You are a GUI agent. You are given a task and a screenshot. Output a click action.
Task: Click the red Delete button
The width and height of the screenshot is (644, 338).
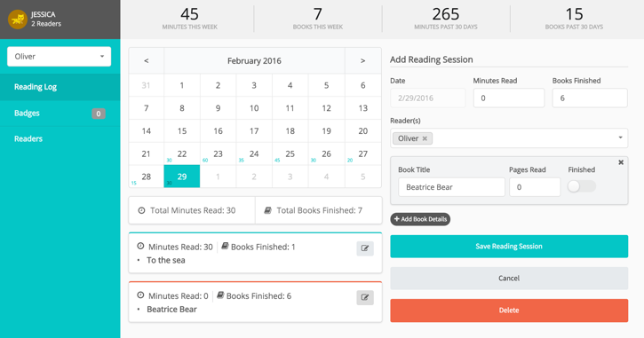click(509, 310)
